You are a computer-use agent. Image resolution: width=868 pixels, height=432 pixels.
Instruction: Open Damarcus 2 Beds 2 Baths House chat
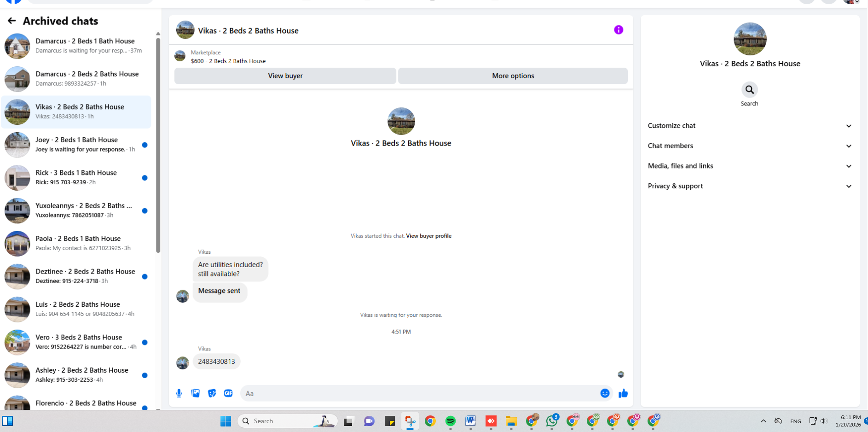click(76, 79)
